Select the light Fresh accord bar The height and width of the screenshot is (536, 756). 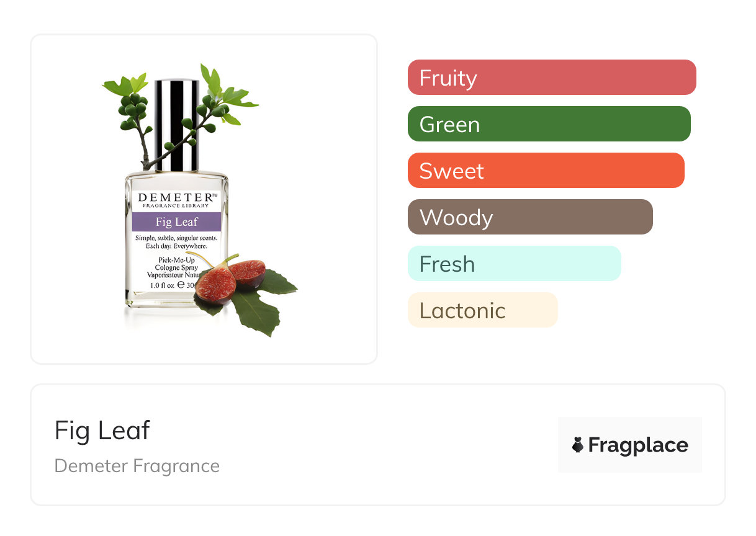pos(514,264)
